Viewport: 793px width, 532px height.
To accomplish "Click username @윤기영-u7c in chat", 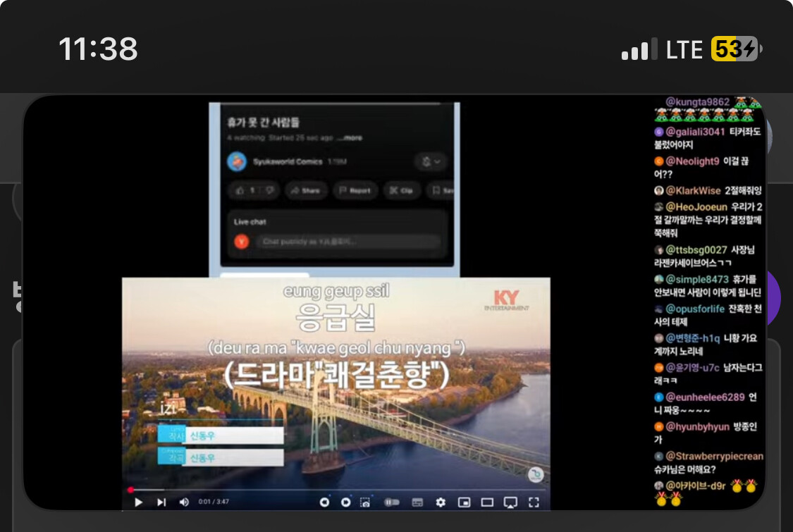I will point(692,367).
